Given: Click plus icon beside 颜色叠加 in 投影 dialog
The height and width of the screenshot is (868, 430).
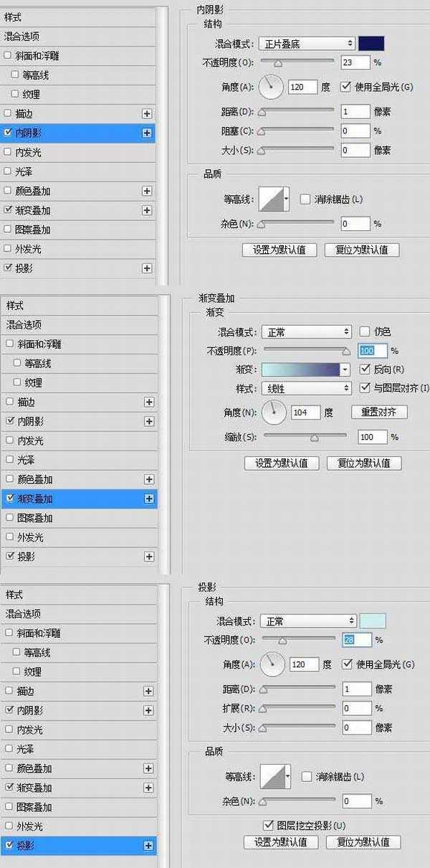Looking at the screenshot, I should [148, 768].
